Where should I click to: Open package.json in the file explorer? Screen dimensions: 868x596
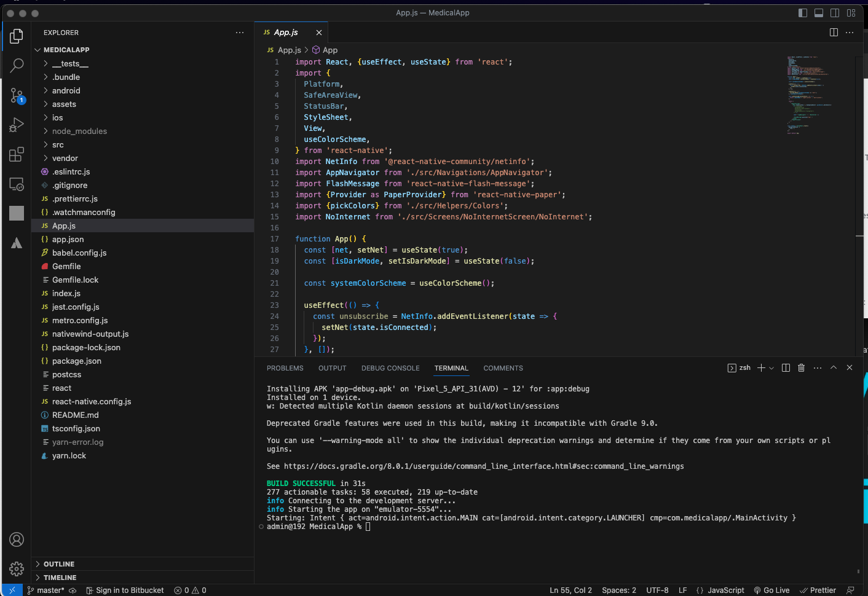[x=77, y=361]
